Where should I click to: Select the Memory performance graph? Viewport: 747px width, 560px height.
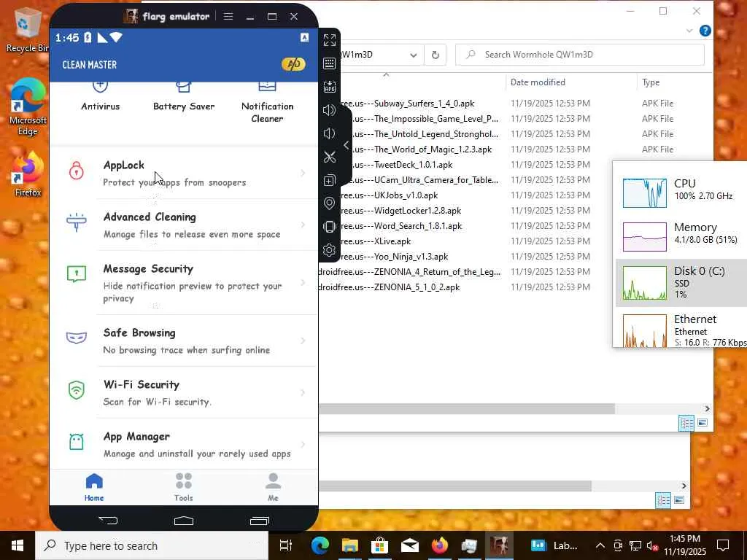pyautogui.click(x=645, y=237)
